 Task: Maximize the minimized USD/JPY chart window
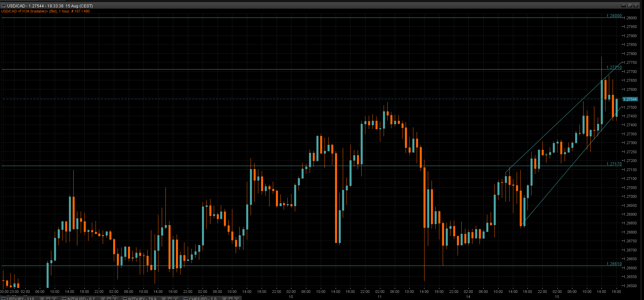[48, 299]
